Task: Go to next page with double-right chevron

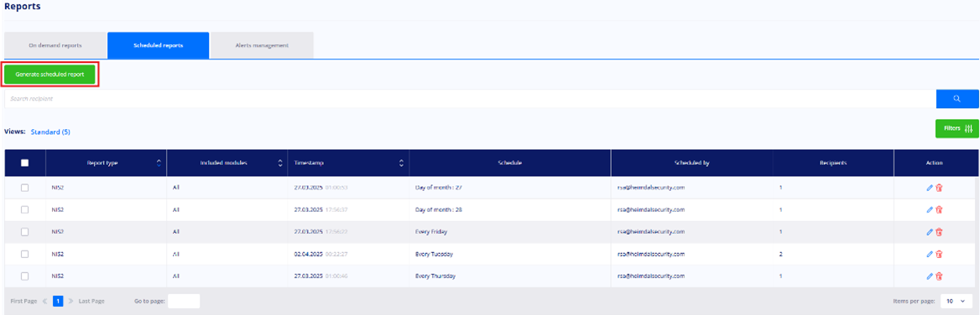Action: click(70, 302)
